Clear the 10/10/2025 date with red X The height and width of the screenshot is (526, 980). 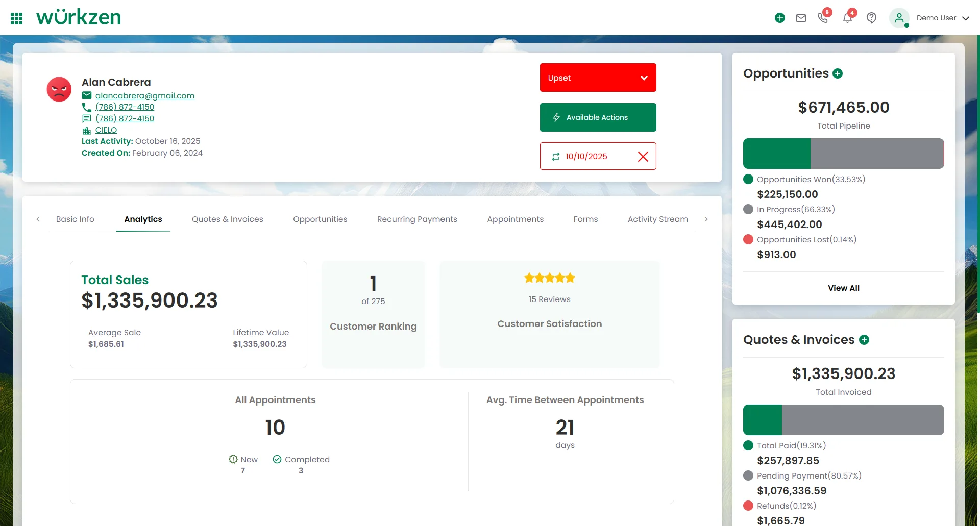[x=643, y=157]
